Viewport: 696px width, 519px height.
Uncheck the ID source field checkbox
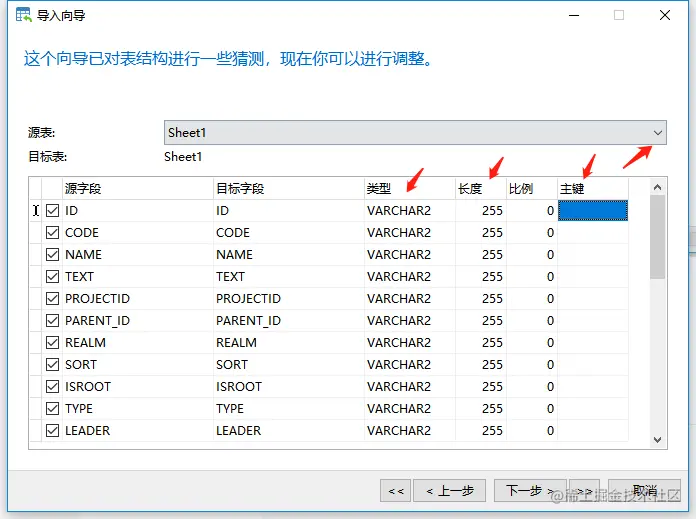coord(52,210)
